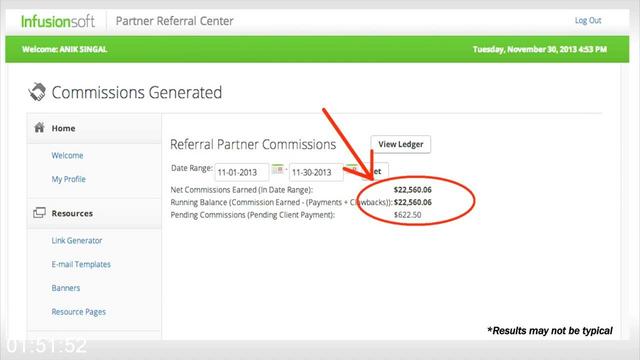Open E-mail Templates
Image resolution: width=640 pixels, height=360 pixels.
(x=81, y=264)
